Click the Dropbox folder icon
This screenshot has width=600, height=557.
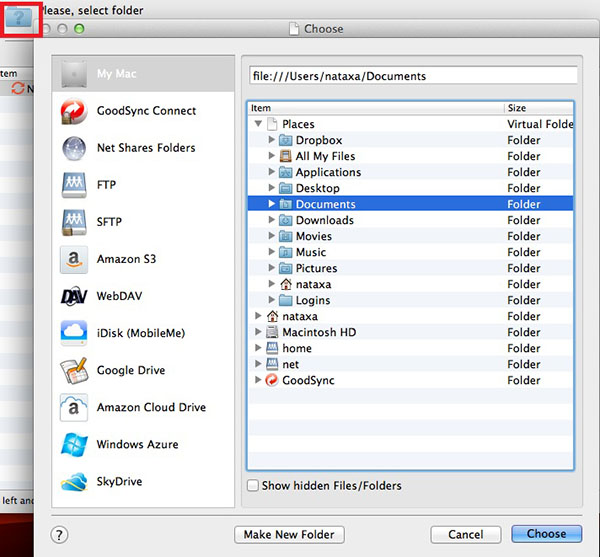[x=285, y=140]
